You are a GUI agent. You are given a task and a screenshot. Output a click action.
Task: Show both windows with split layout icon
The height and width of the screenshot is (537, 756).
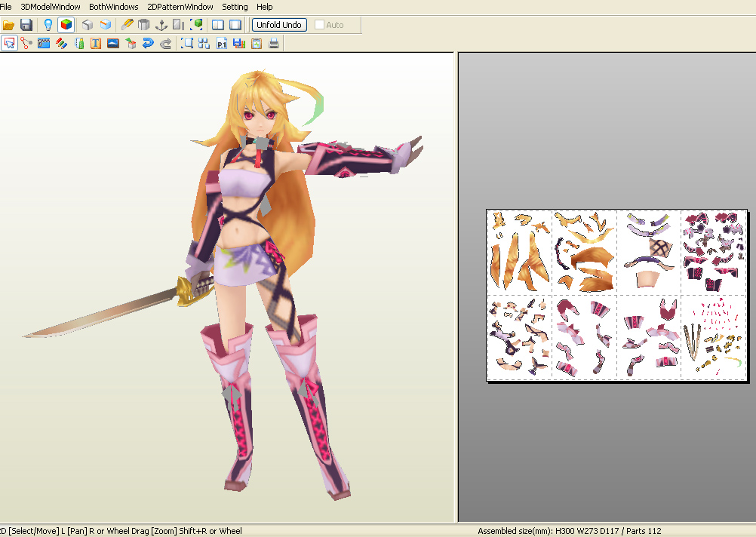pos(218,25)
